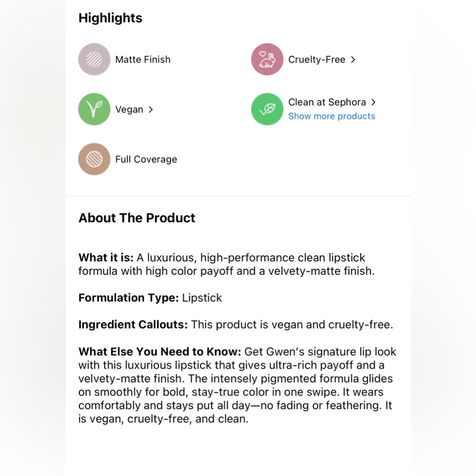Screen dimensions: 476x476
Task: Click the Highlights section heading
Action: (x=110, y=18)
